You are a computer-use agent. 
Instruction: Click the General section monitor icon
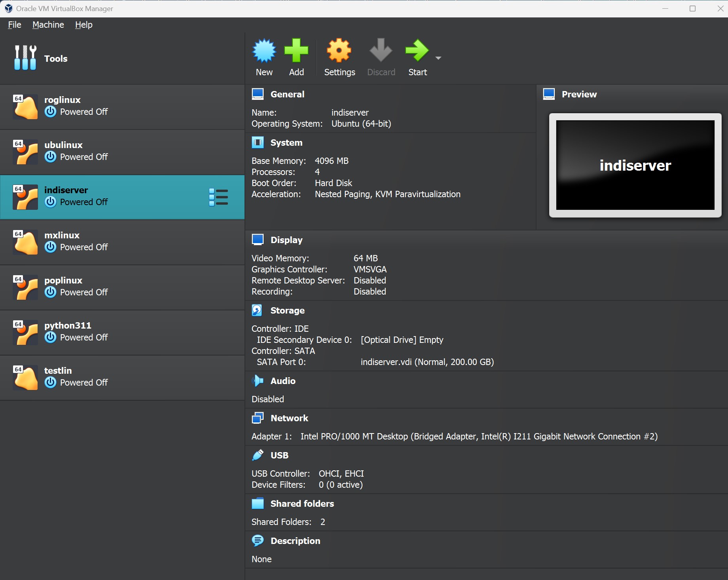coord(258,94)
